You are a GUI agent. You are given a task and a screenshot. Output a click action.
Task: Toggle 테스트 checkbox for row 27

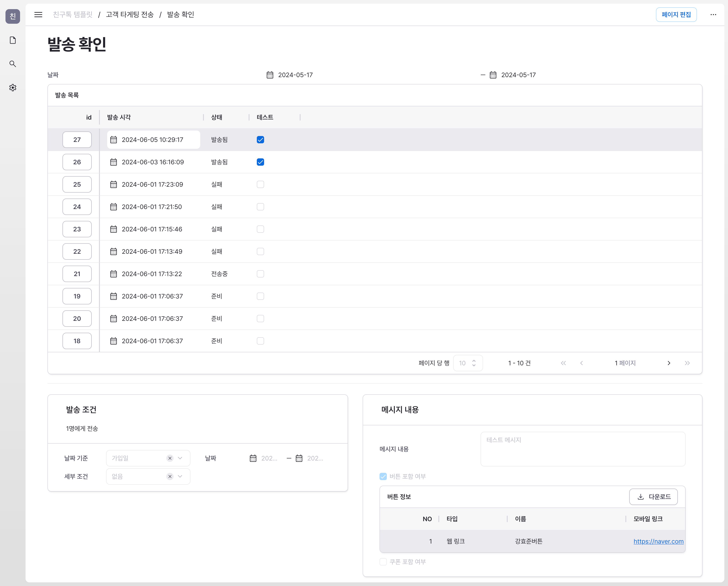coord(260,140)
